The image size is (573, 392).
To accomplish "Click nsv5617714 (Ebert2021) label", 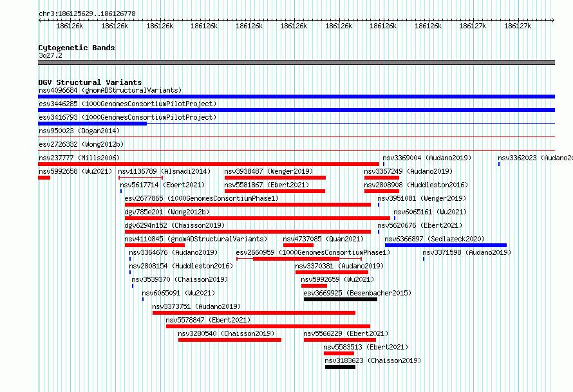I will (162, 185).
